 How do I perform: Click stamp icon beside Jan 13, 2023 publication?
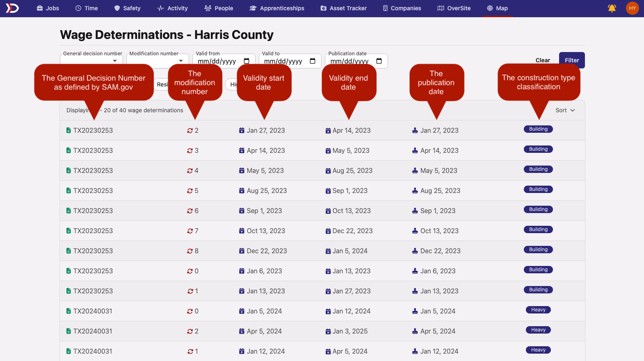(x=415, y=291)
